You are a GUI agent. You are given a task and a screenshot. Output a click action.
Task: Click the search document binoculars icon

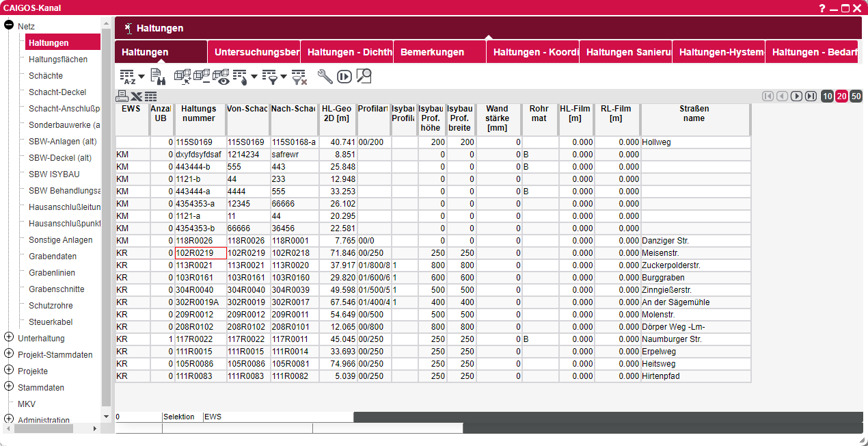pyautogui.click(x=158, y=77)
